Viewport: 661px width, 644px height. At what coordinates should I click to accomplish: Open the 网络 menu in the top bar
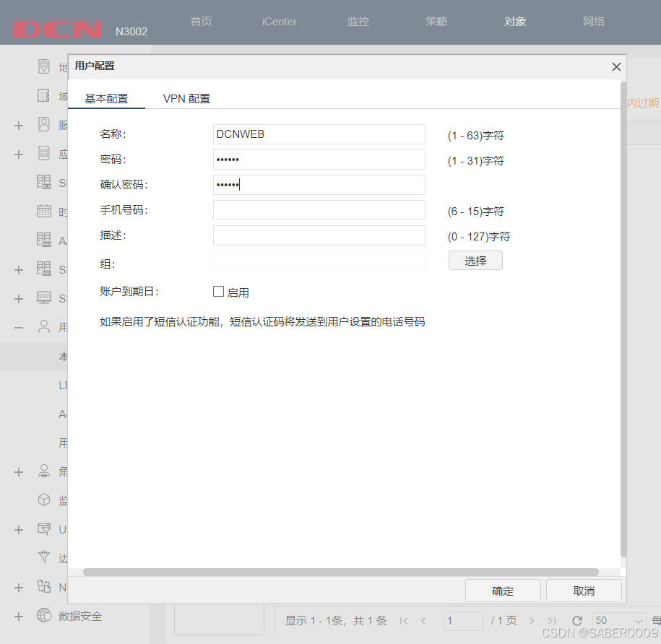594,22
